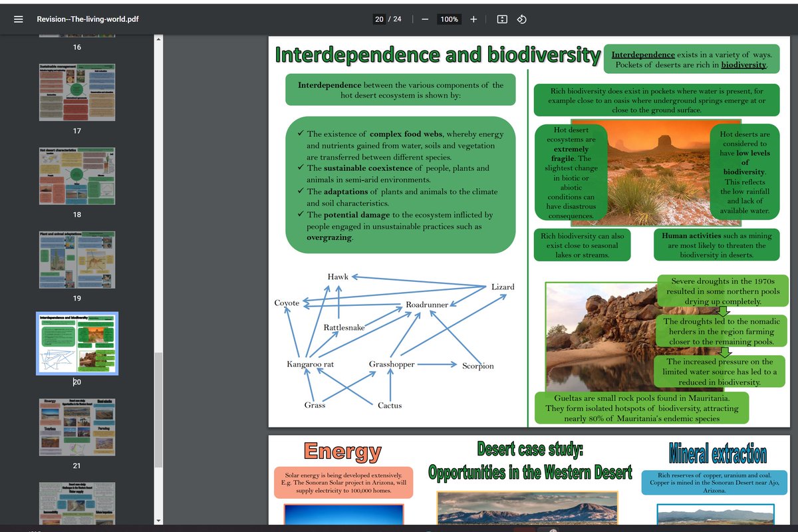This screenshot has height=532, width=798.
Task: Click the zoom out minus button
Action: pyautogui.click(x=424, y=19)
